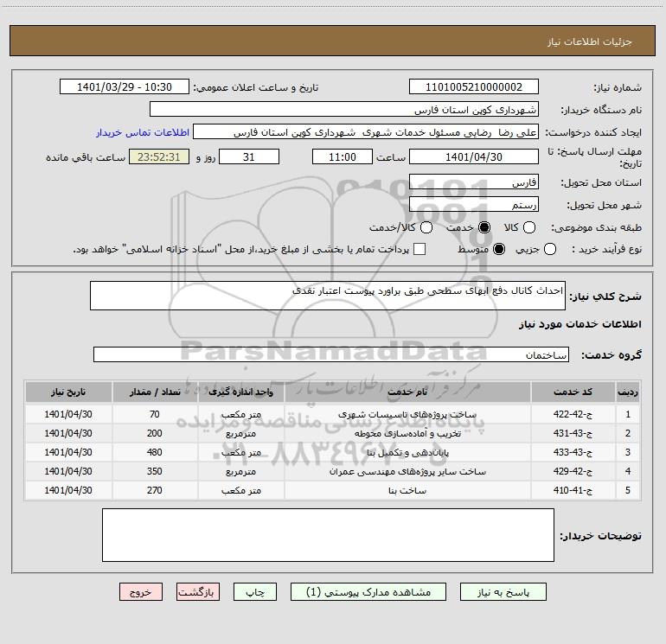Click the پاسخ به نیاز button
666x644 pixels.
tap(503, 592)
